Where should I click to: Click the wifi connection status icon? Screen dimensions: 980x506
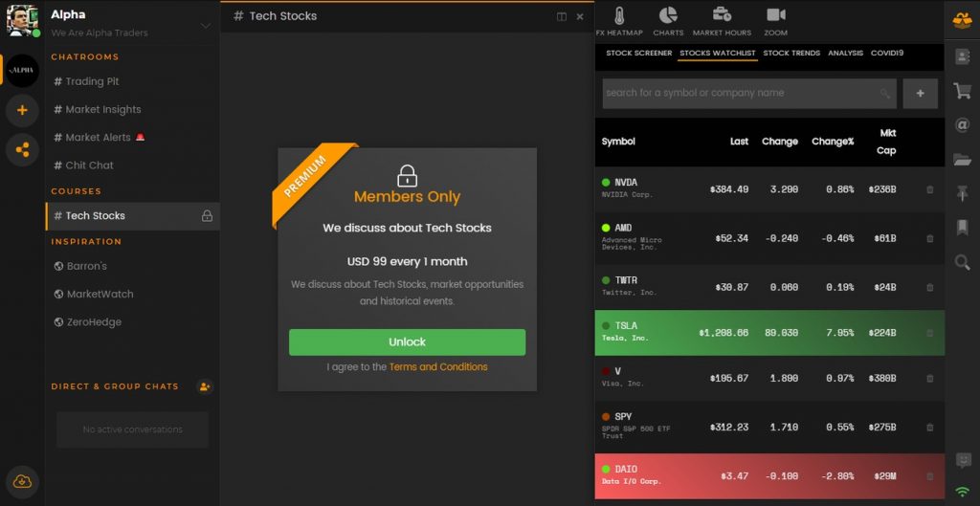[x=963, y=491]
